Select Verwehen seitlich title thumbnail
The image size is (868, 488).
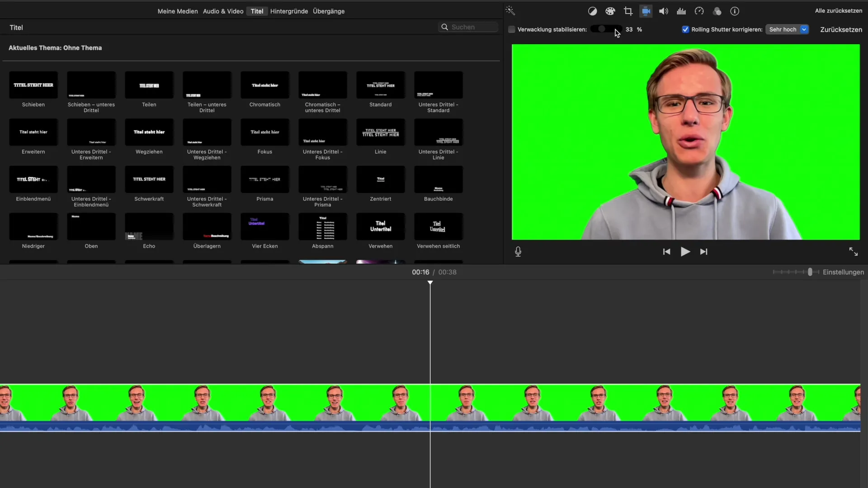click(x=439, y=226)
